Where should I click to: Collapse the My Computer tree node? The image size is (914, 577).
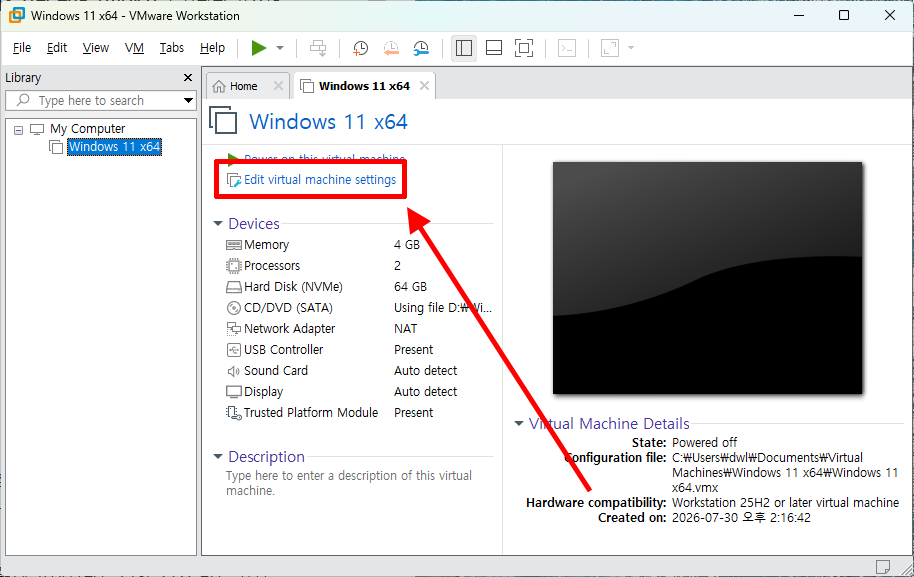pyautogui.click(x=19, y=129)
